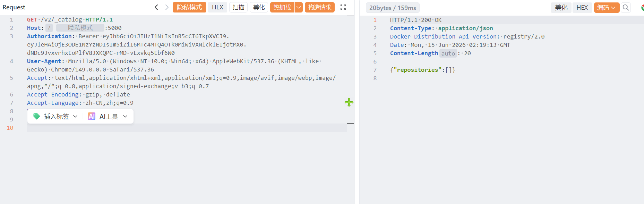The height and width of the screenshot is (204, 644).
Task: Switch response view to HEX
Action: click(582, 8)
